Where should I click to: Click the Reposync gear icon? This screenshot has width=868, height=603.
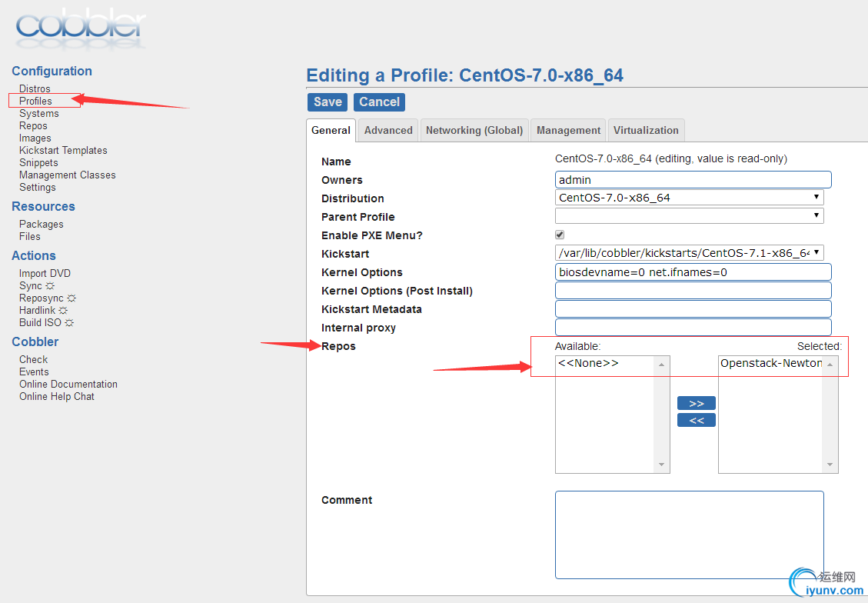(x=72, y=298)
